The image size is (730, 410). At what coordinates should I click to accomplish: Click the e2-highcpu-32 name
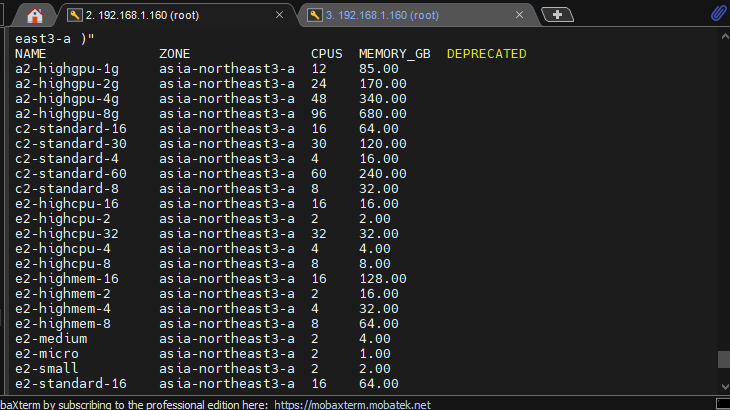67,234
